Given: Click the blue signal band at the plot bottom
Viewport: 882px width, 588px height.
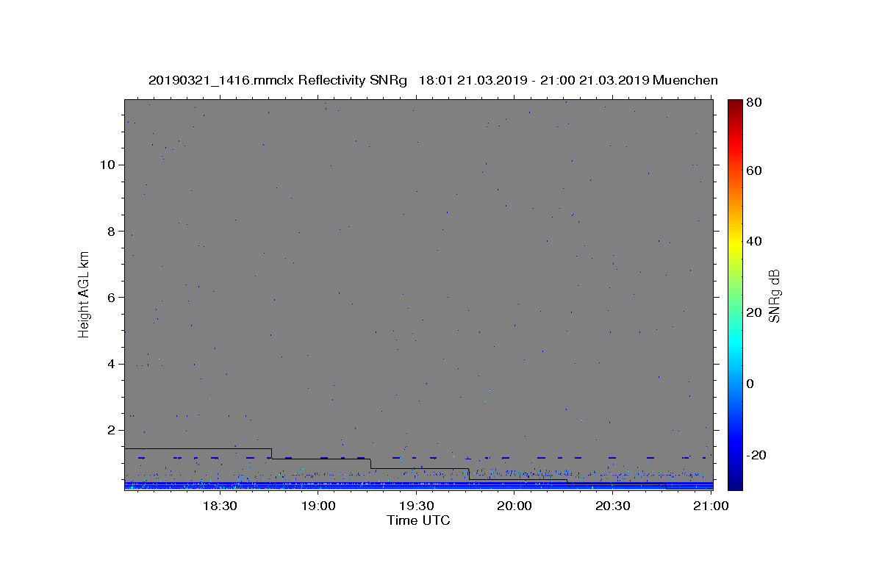Looking at the screenshot, I should click(x=418, y=485).
